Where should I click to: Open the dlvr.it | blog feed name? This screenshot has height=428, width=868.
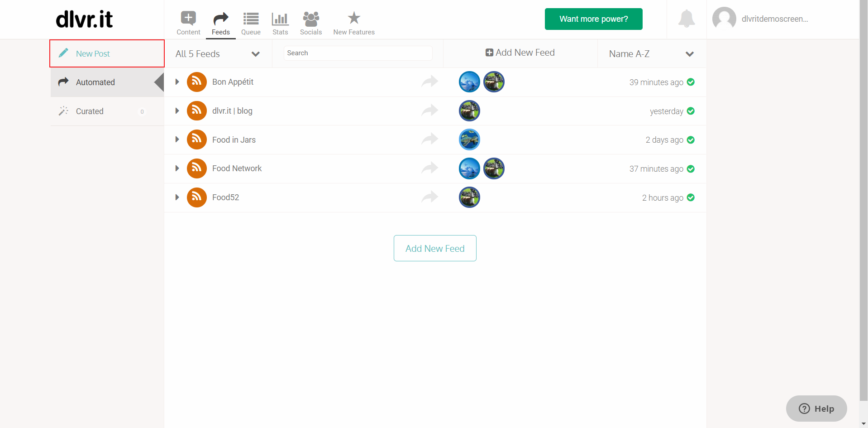click(x=232, y=111)
